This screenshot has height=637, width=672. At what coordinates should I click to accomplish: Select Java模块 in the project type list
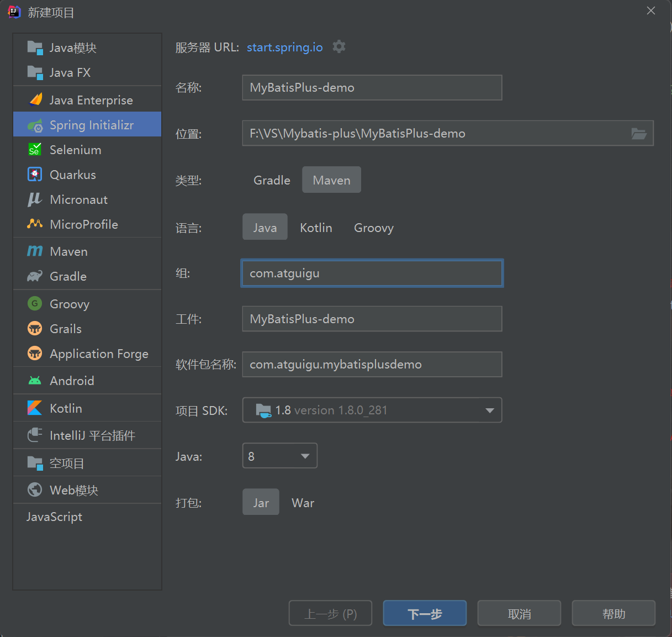pos(87,48)
